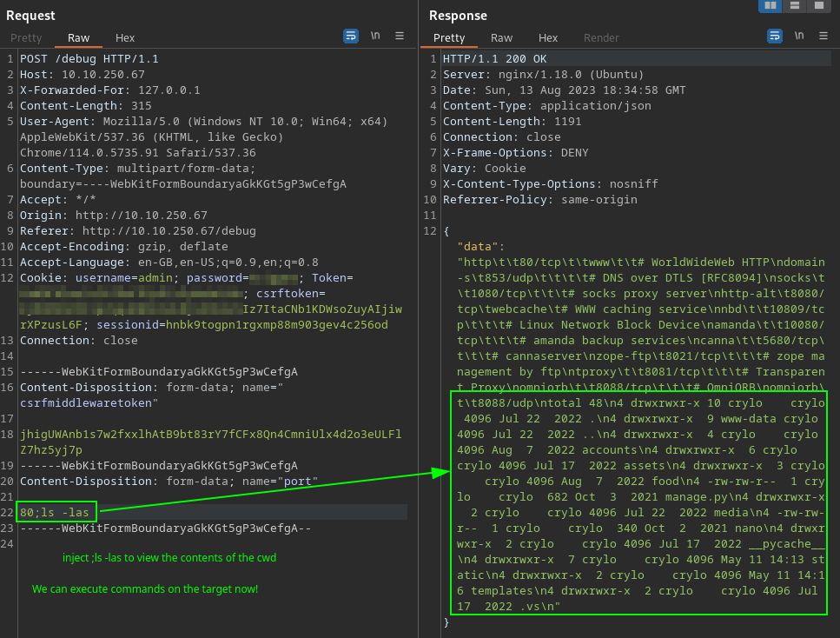The height and width of the screenshot is (638, 840).
Task: Click the 'Content-Length: 1191' response header
Action: point(513,121)
